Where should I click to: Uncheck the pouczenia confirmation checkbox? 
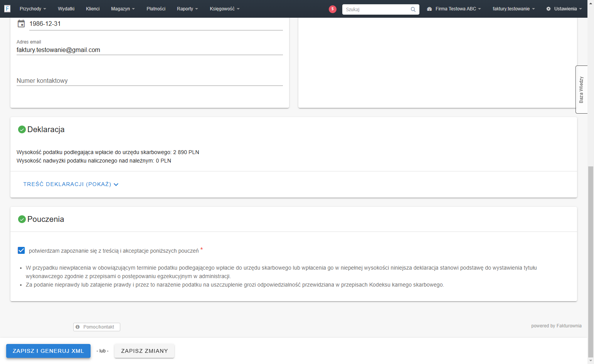21,250
